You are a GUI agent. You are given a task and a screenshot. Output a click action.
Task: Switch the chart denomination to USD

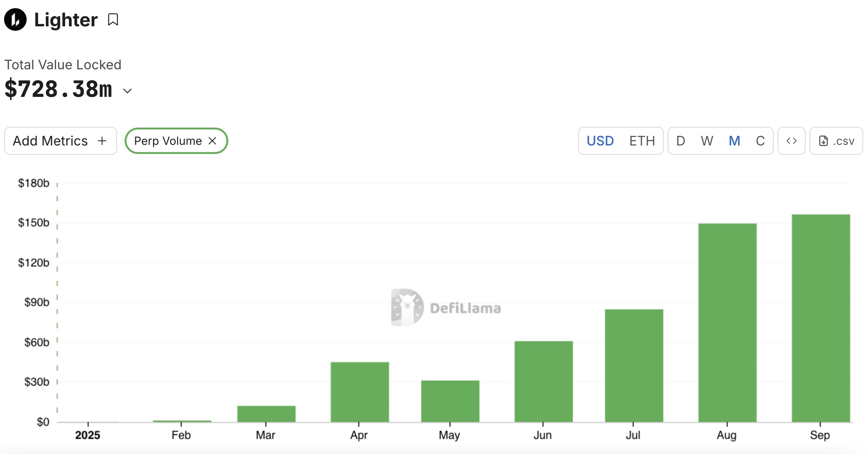(600, 141)
